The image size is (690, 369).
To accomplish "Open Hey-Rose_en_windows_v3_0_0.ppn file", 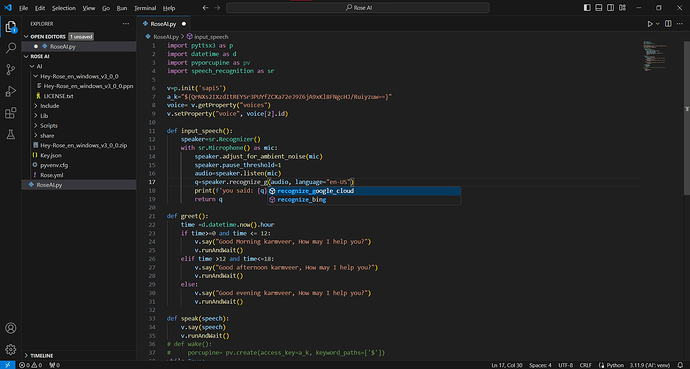I will point(88,86).
